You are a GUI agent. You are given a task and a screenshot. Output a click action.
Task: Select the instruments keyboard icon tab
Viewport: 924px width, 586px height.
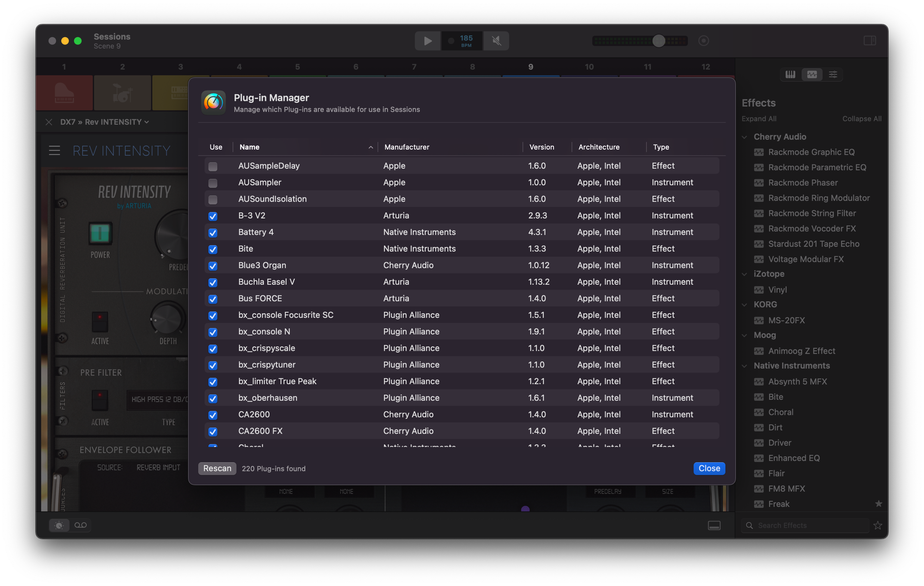point(790,74)
